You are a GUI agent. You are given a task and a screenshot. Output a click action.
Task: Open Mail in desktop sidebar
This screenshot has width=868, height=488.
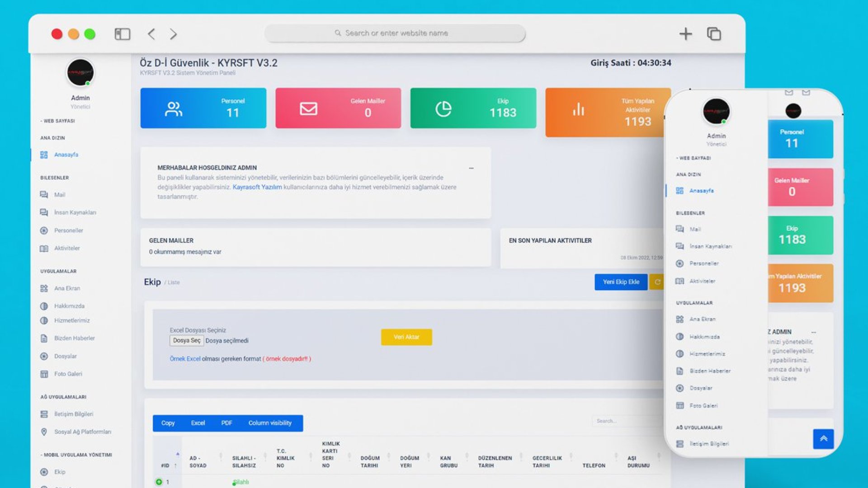pyautogui.click(x=60, y=195)
